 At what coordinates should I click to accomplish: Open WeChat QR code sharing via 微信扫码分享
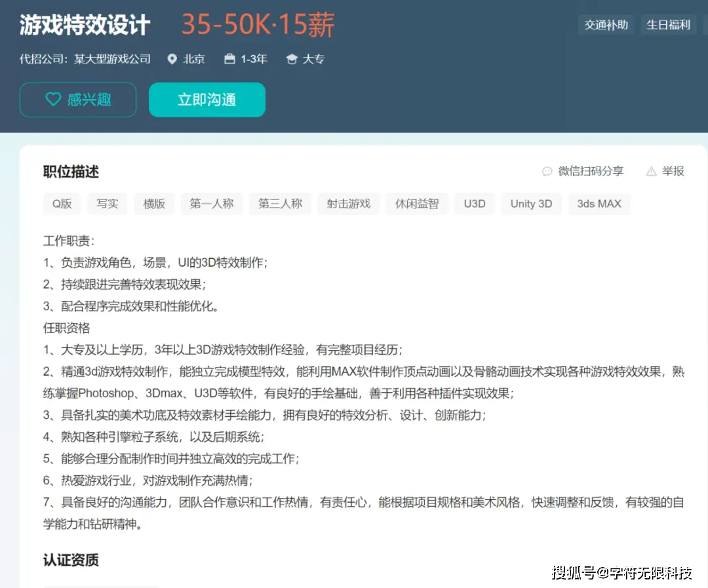(x=592, y=171)
